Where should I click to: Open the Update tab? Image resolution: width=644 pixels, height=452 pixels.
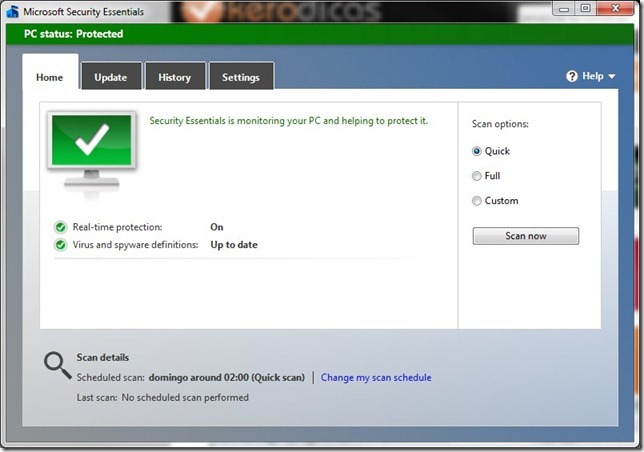click(x=111, y=77)
